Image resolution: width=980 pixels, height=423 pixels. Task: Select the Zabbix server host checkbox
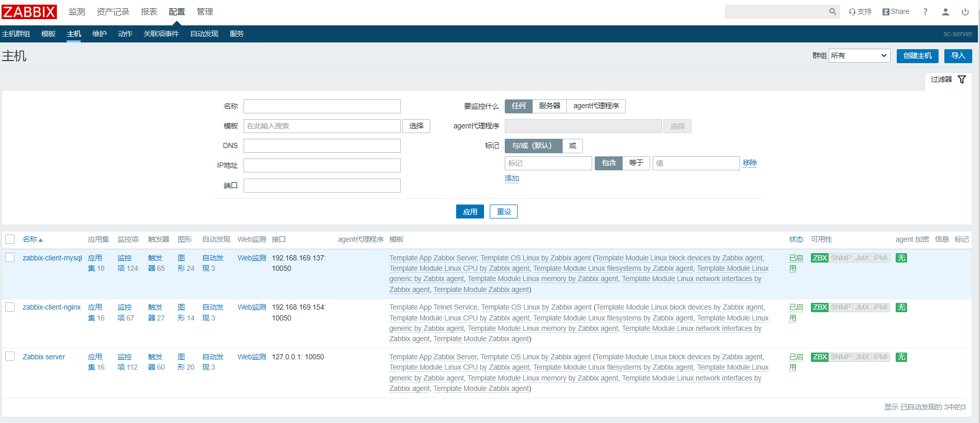coord(10,356)
